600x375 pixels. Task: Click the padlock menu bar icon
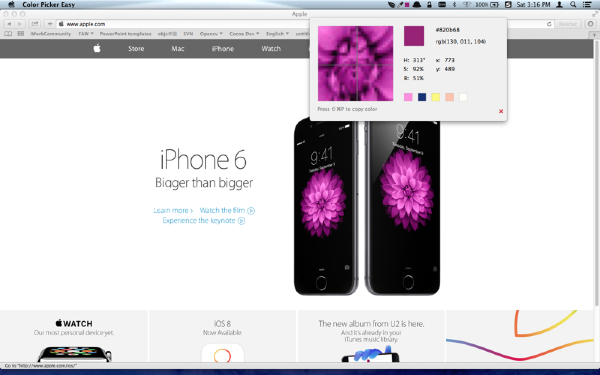pos(429,5)
